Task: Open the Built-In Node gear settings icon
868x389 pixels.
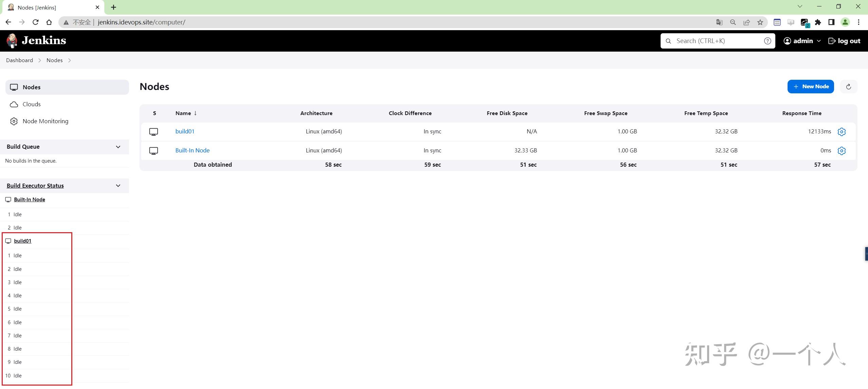Action: (x=841, y=151)
